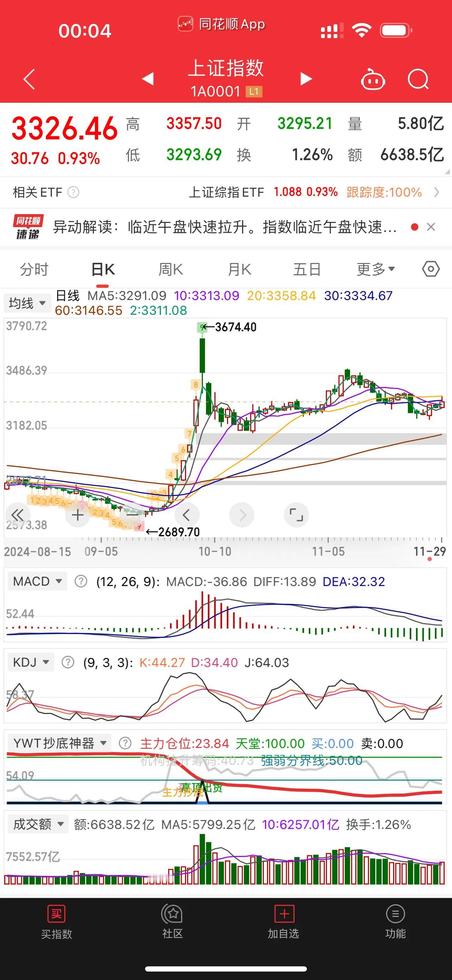Open help for MACD indicator
Image resolution: width=452 pixels, height=980 pixels.
(x=81, y=581)
